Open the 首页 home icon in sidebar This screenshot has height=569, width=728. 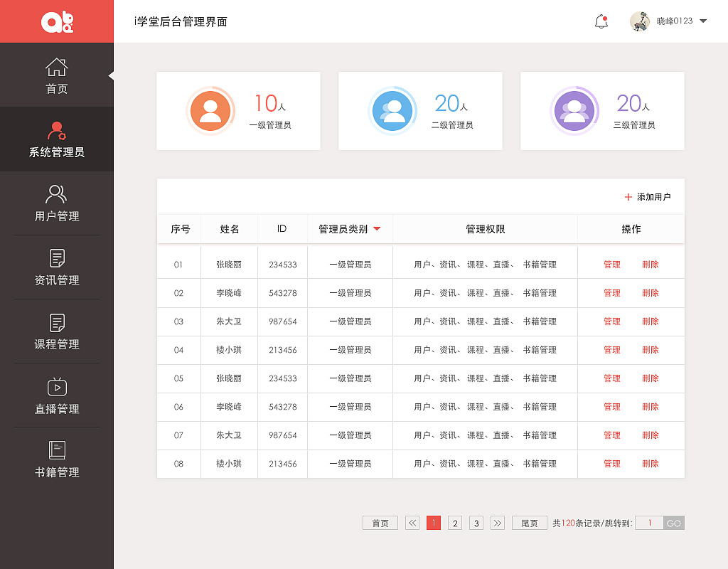click(x=57, y=68)
